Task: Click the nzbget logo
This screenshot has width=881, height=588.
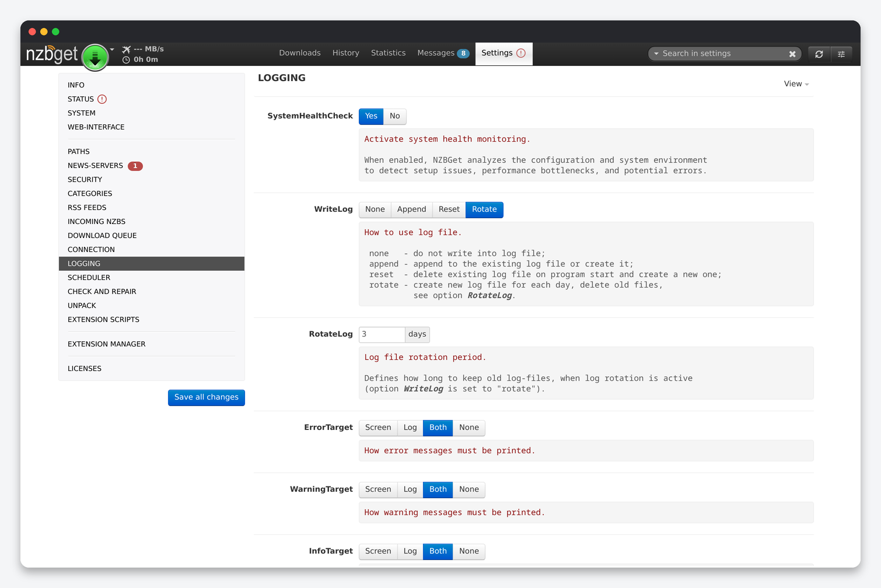Action: (x=52, y=54)
